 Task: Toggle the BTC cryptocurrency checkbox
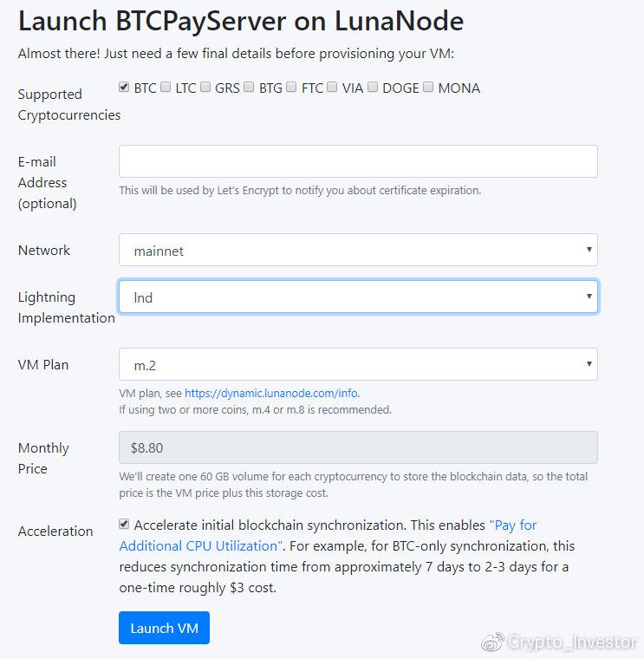click(125, 87)
